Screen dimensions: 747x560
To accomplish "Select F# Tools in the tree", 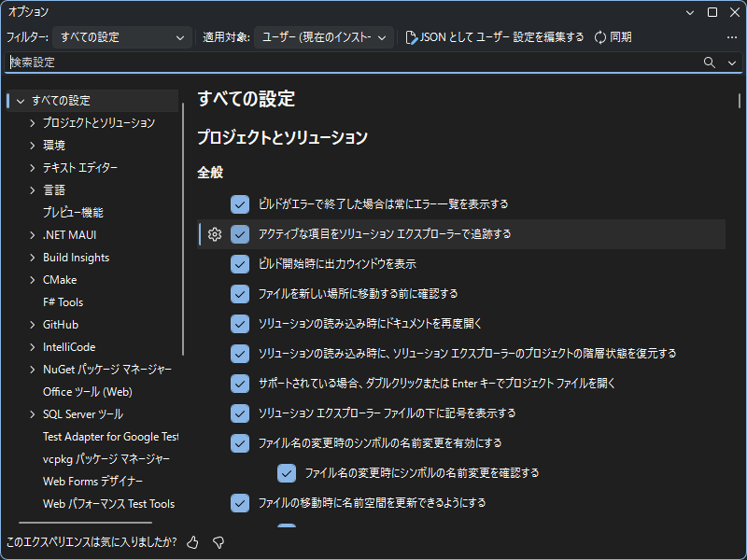I will [x=63, y=302].
